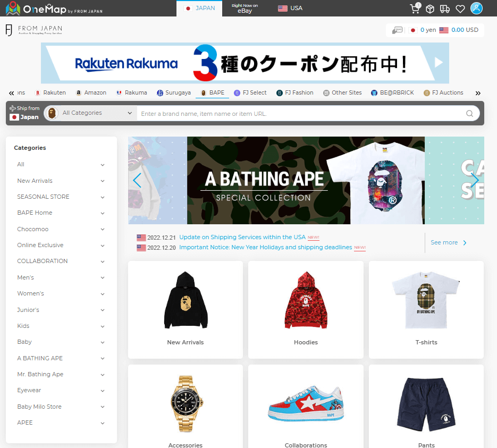Open the user account avatar icon
497x448 pixels.
(476, 9)
